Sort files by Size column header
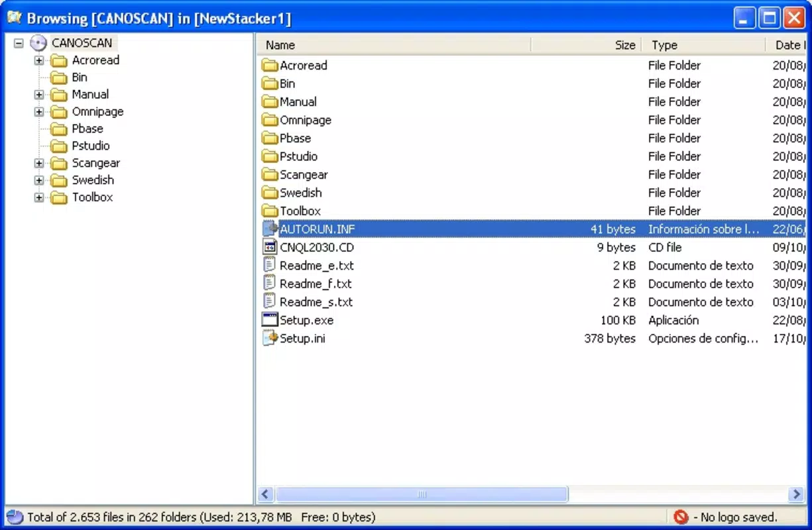Image resolution: width=812 pixels, height=530 pixels. pyautogui.click(x=586, y=45)
